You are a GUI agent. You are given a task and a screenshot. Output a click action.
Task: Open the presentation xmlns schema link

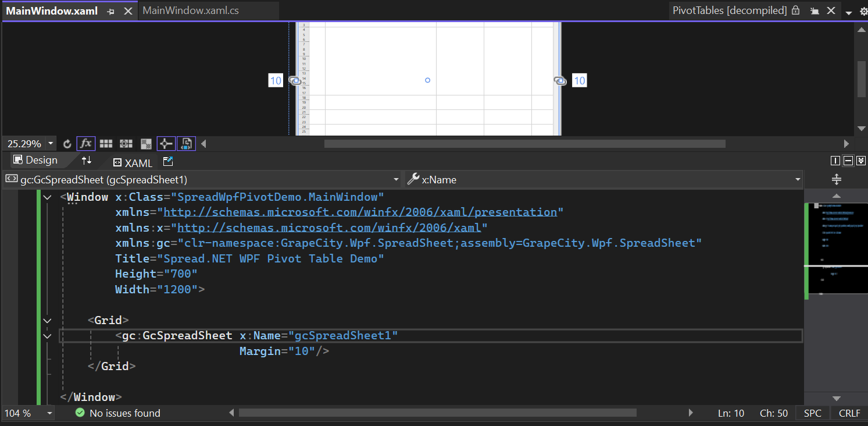tap(360, 212)
